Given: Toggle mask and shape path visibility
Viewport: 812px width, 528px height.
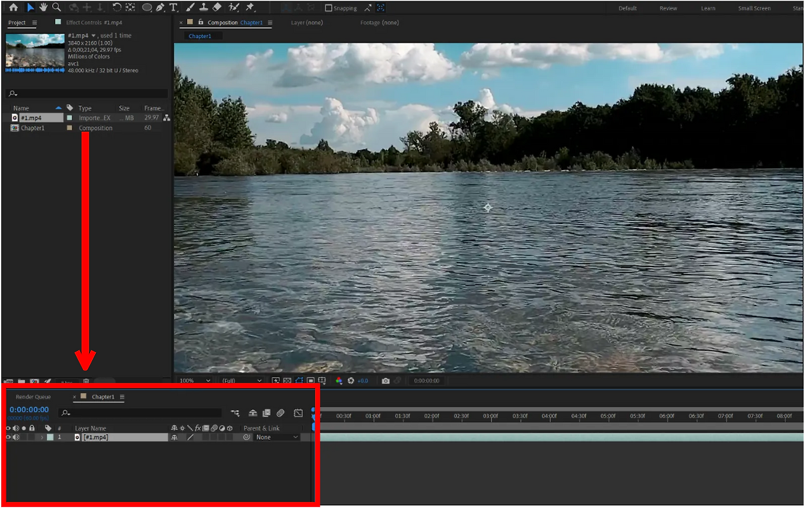Looking at the screenshot, I should [298, 381].
